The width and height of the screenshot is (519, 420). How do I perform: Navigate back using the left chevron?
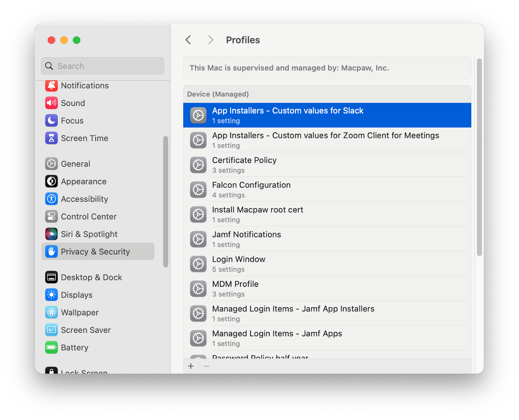[188, 40]
